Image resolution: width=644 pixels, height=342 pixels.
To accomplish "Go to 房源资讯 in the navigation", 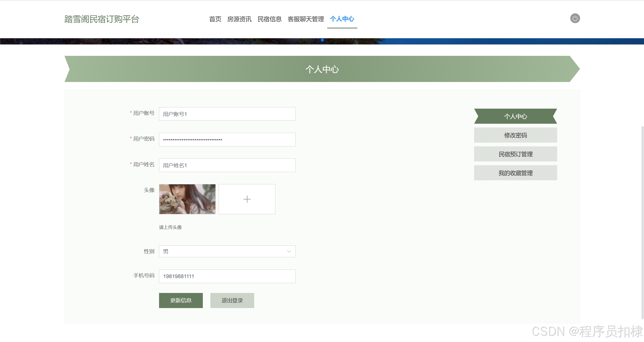I will tap(239, 19).
